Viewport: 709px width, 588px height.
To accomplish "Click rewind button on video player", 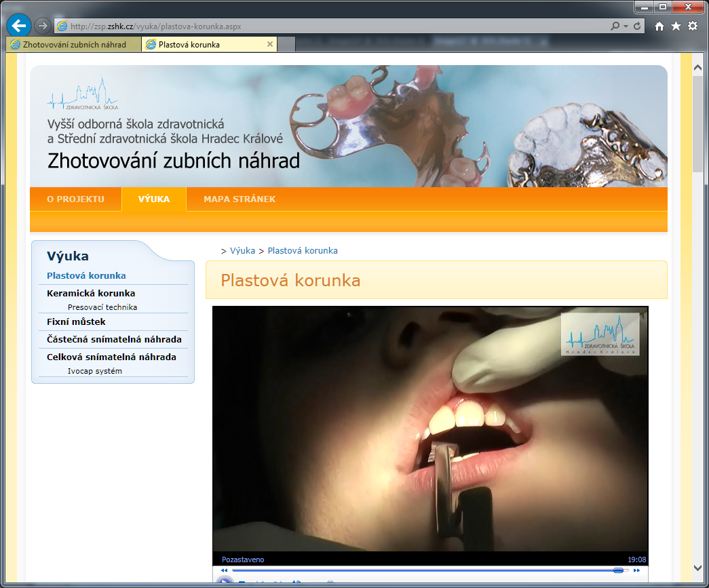I will (x=225, y=570).
